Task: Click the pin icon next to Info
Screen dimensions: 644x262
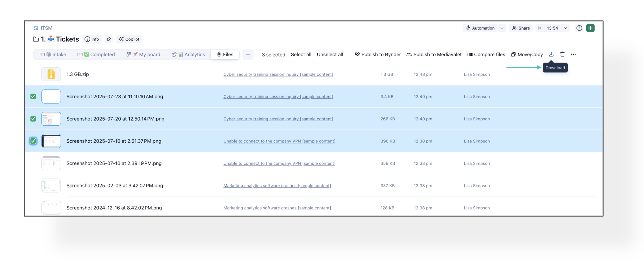Action: click(108, 39)
